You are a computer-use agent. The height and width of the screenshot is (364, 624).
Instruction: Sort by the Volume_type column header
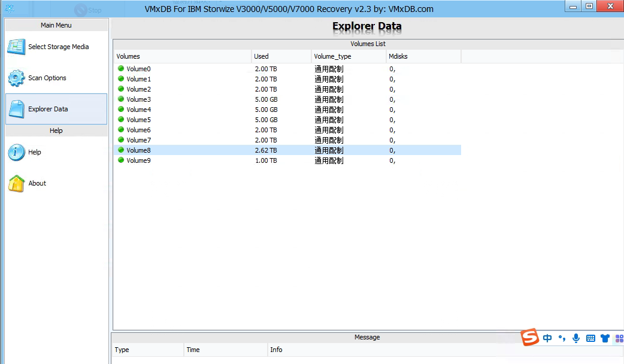click(349, 56)
